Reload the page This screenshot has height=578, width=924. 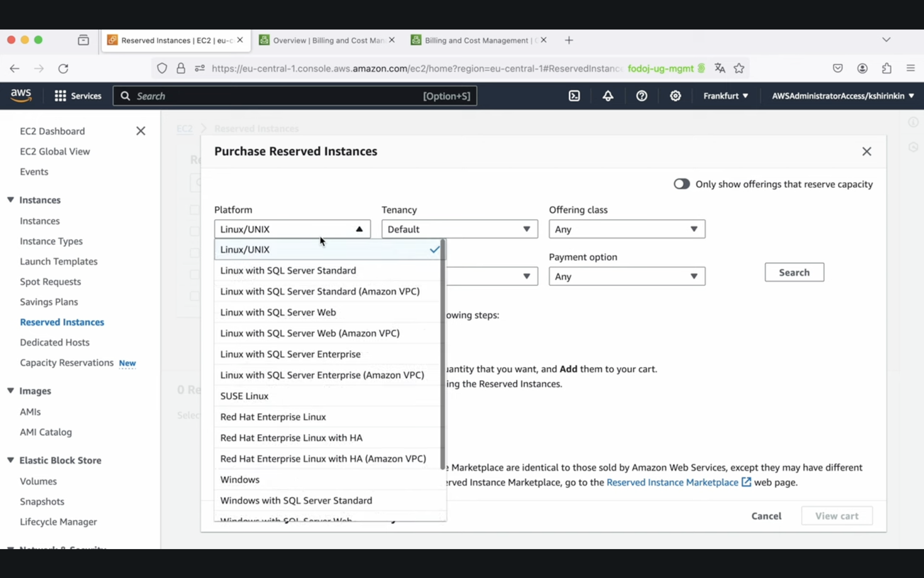click(x=63, y=68)
